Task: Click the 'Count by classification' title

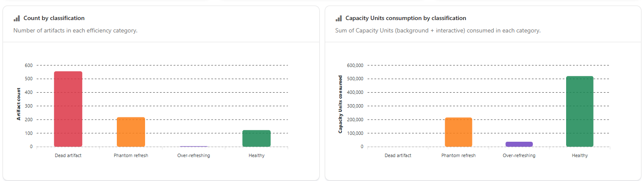Action: (x=54, y=18)
